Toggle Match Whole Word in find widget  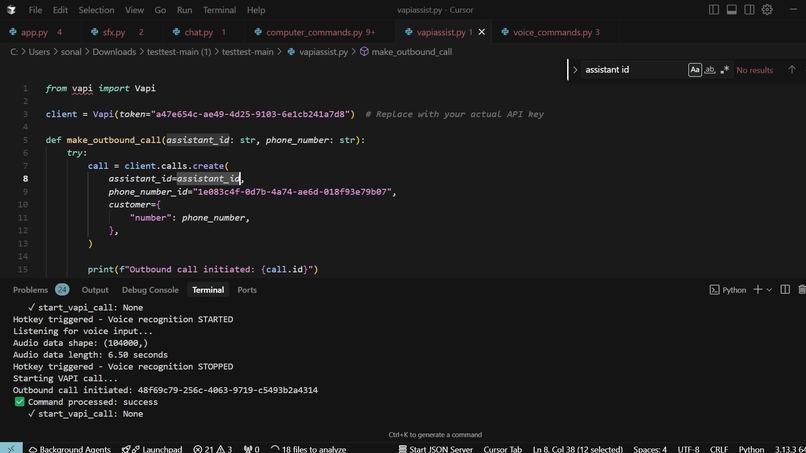(709, 69)
